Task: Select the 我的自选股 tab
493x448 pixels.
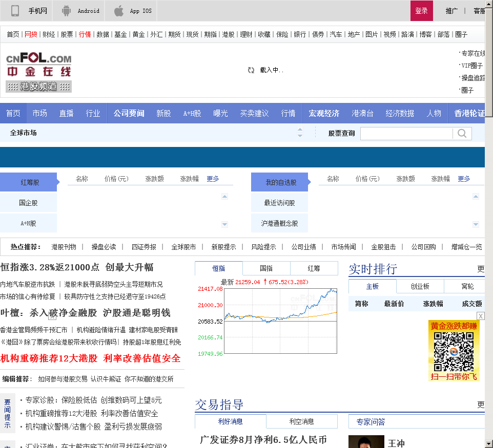Action: (x=280, y=182)
